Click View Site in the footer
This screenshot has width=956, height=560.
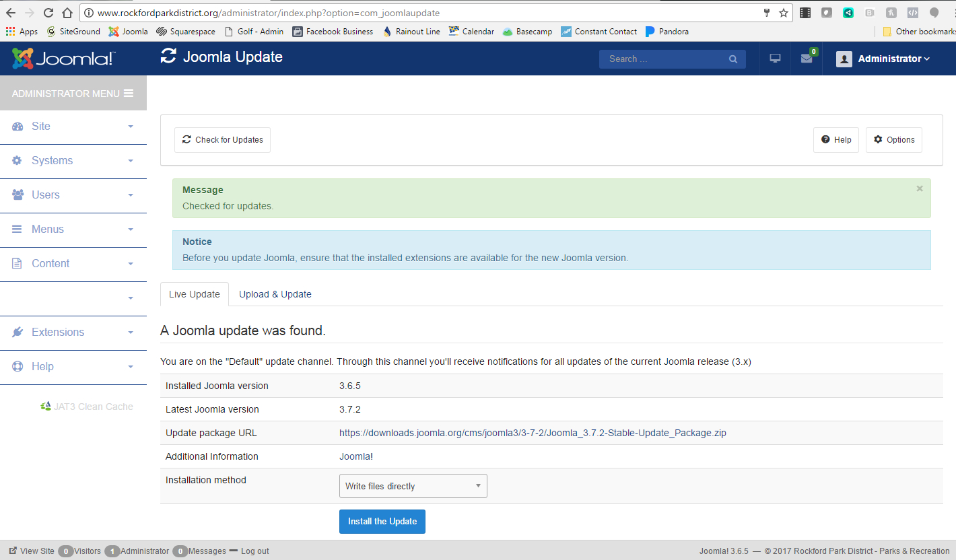tap(32, 551)
